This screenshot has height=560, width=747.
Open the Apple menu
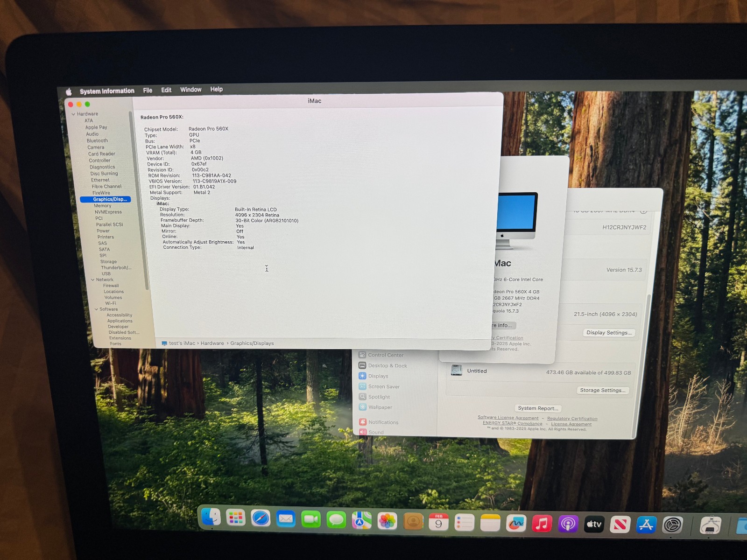[x=69, y=92]
